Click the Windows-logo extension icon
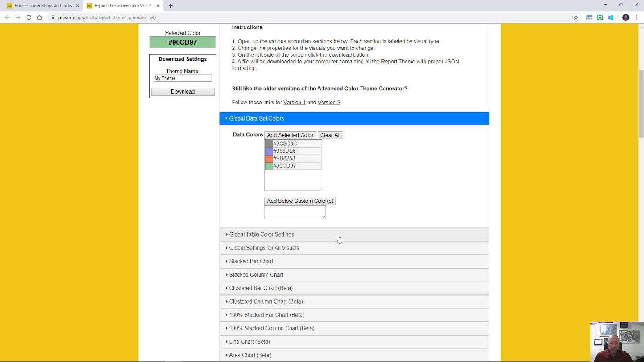The image size is (644, 362). 611,18
